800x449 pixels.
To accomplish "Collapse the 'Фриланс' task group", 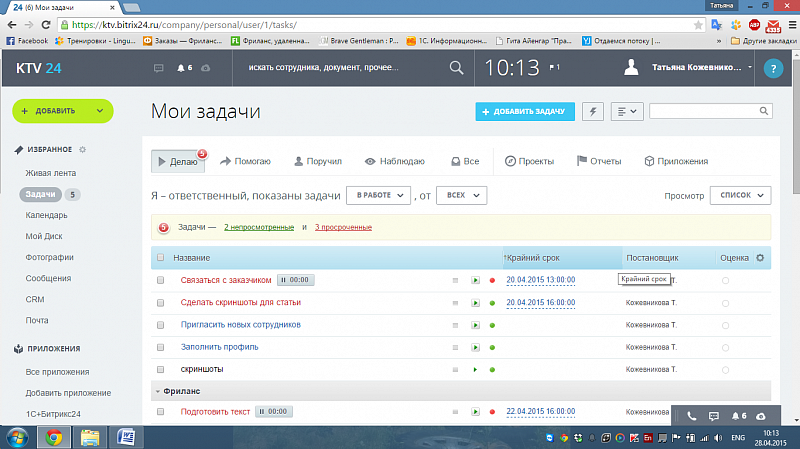I will 158,390.
